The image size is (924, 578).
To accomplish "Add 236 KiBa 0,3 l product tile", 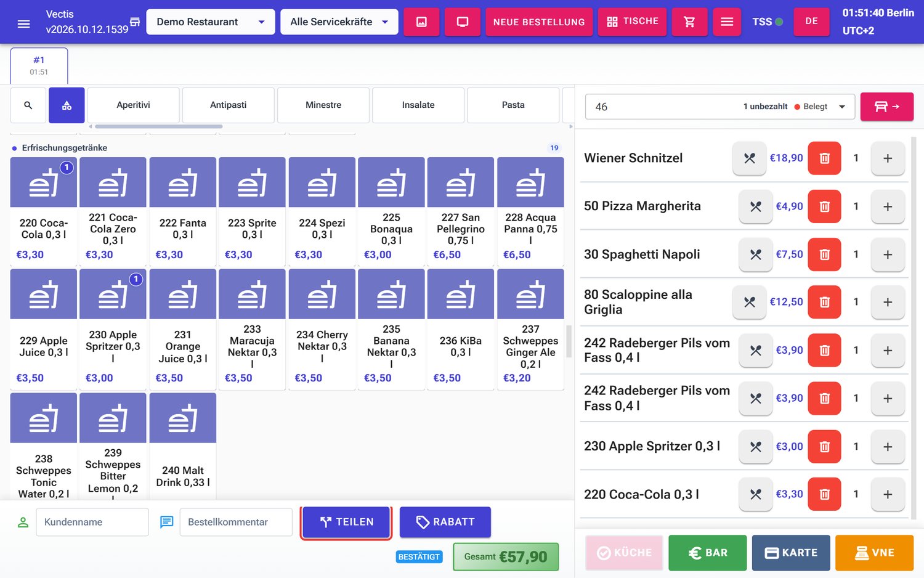I will [461, 329].
